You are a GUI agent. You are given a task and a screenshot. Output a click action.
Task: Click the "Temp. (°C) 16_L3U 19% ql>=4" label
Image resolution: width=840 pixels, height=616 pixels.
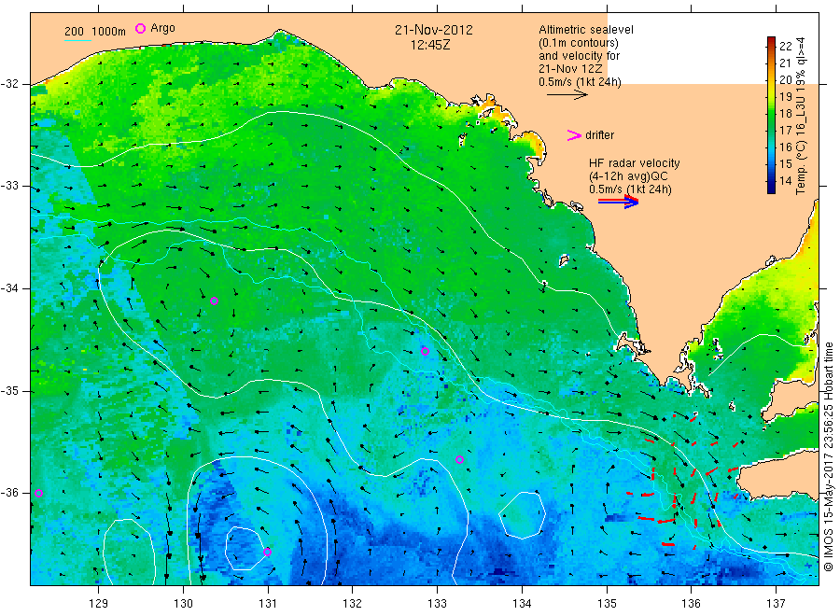coord(801,116)
